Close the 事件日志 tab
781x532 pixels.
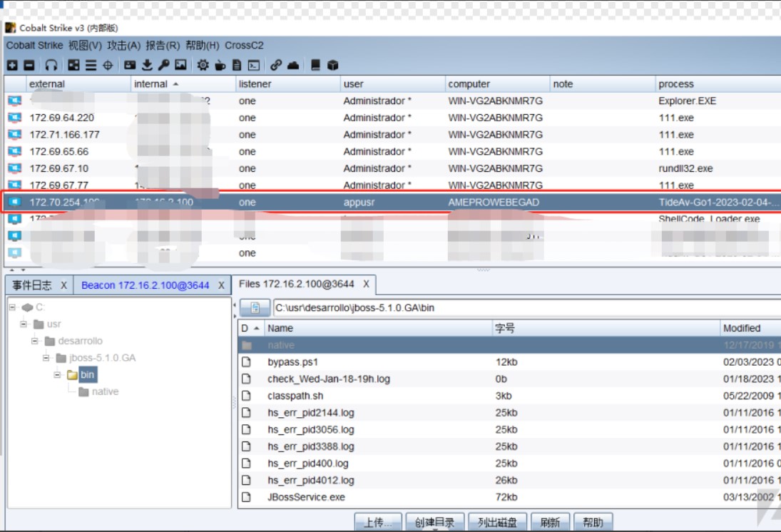click(63, 285)
